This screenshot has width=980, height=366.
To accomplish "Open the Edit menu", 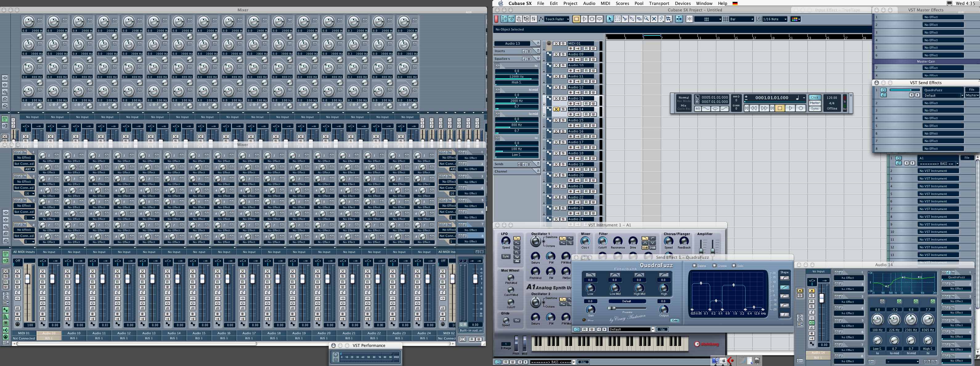I will 554,3.
